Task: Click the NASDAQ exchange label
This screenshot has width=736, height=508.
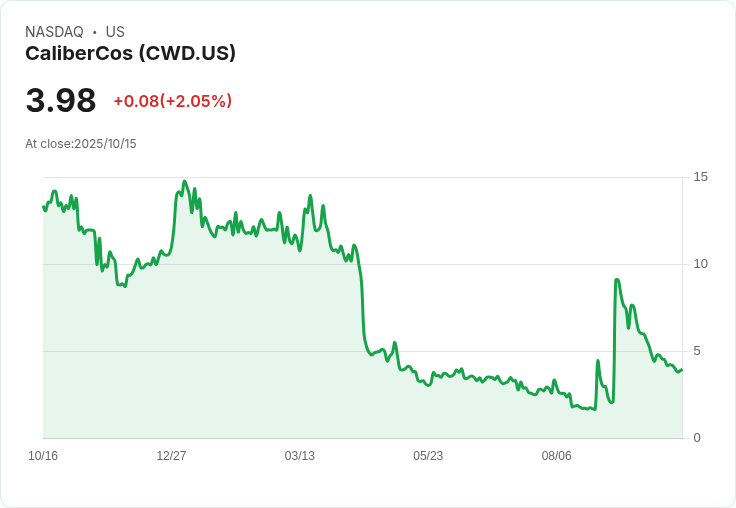Action: point(54,32)
